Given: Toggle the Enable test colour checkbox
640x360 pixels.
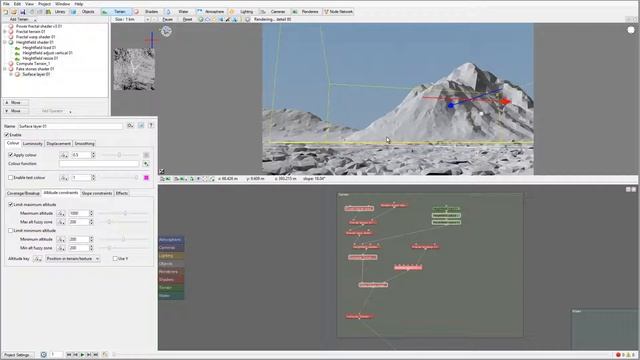Looking at the screenshot, I should 11,178.
